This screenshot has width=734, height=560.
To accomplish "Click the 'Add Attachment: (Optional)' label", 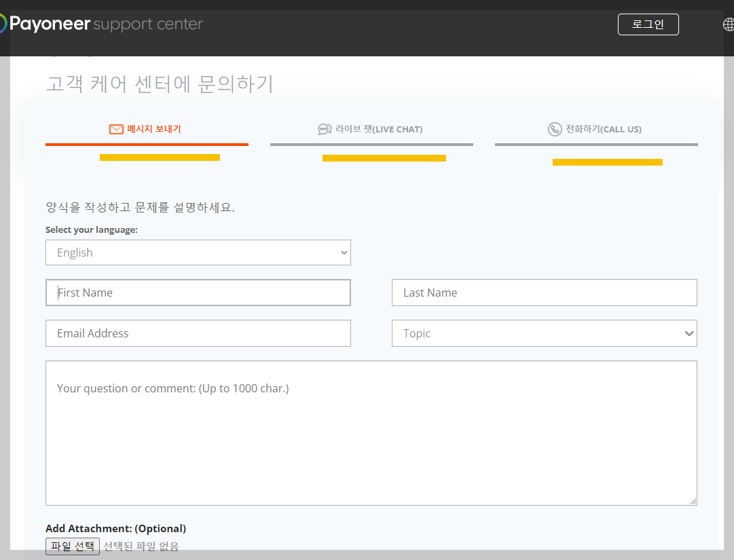I will pyautogui.click(x=115, y=529).
